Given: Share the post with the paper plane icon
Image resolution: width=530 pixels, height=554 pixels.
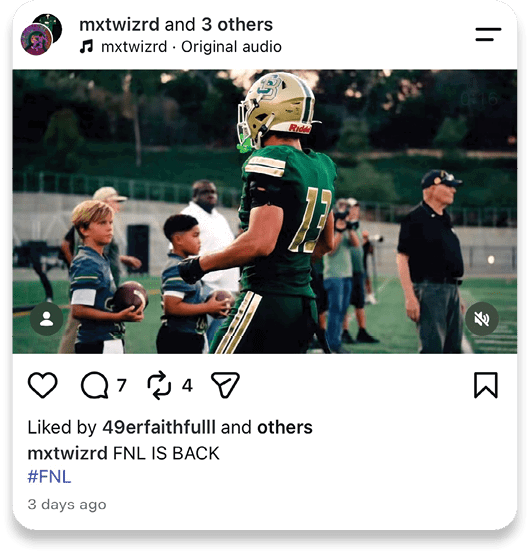Looking at the screenshot, I should coord(225,385).
